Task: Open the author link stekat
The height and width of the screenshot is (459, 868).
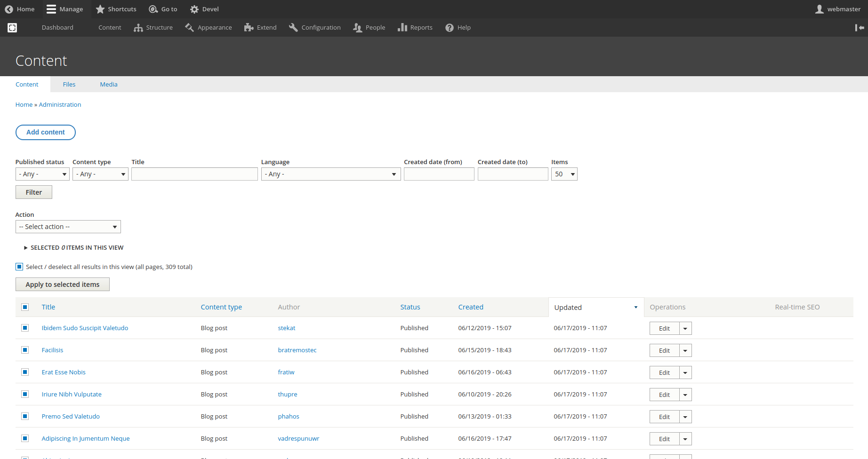Action: point(286,328)
